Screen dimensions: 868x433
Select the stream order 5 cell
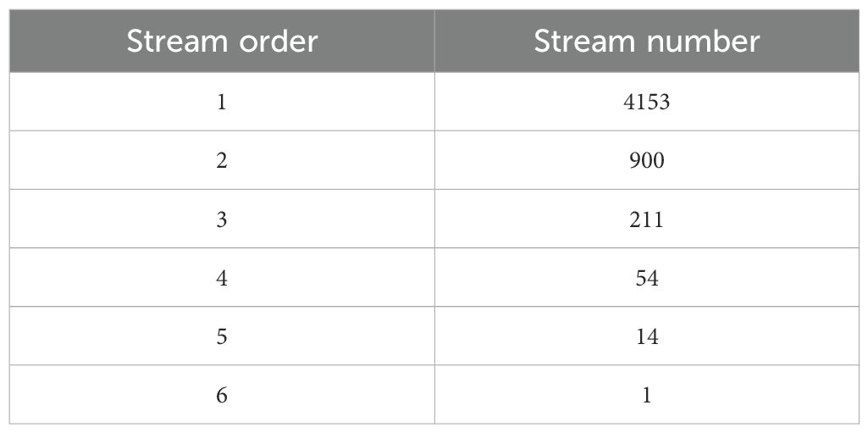click(222, 336)
